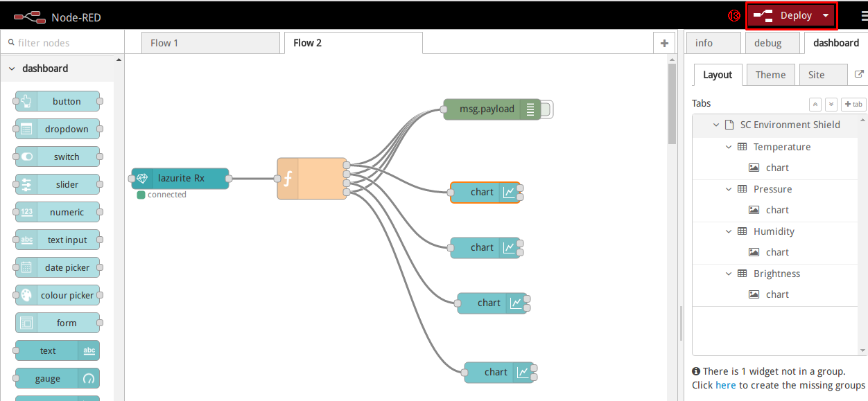This screenshot has width=868, height=401.
Task: Select the highlighted first chart node
Action: 485,192
